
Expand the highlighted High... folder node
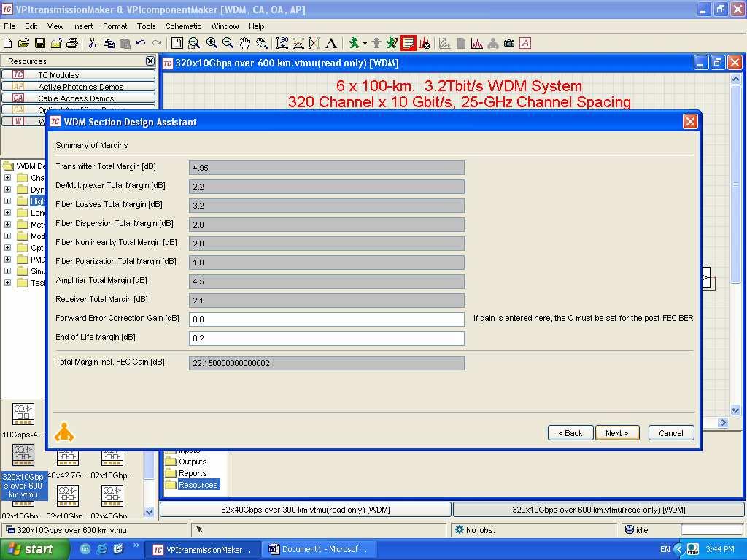[7, 201]
